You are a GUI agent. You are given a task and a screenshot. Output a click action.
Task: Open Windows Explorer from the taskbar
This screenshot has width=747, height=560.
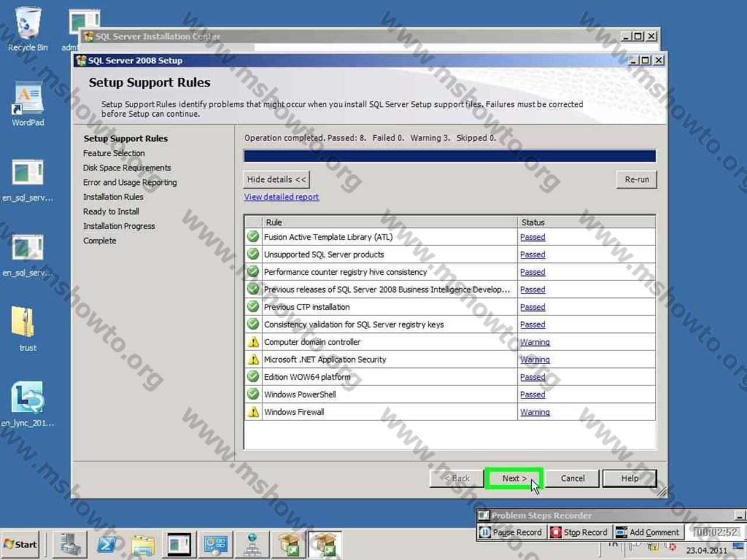coord(143,545)
